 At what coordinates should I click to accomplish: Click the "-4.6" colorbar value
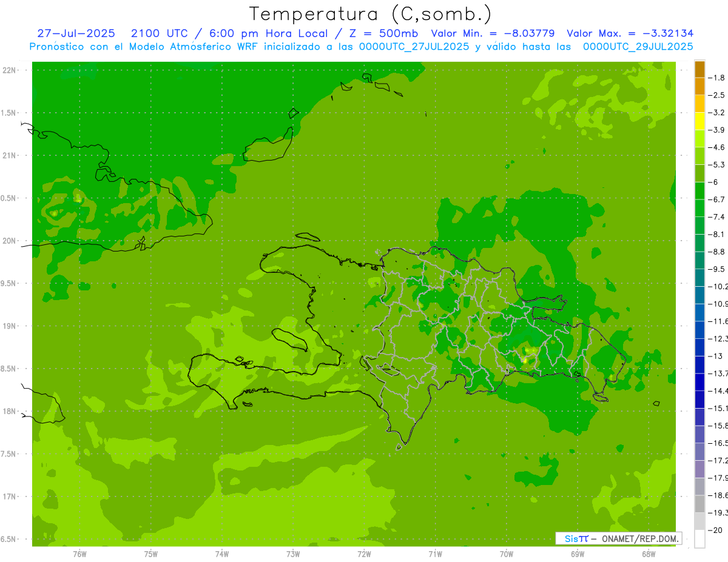point(717,147)
